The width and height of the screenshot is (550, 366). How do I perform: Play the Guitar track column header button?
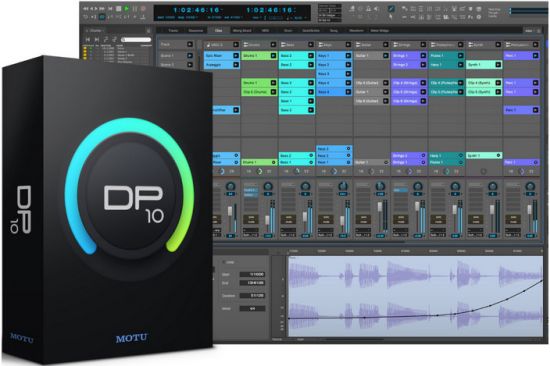click(x=385, y=45)
